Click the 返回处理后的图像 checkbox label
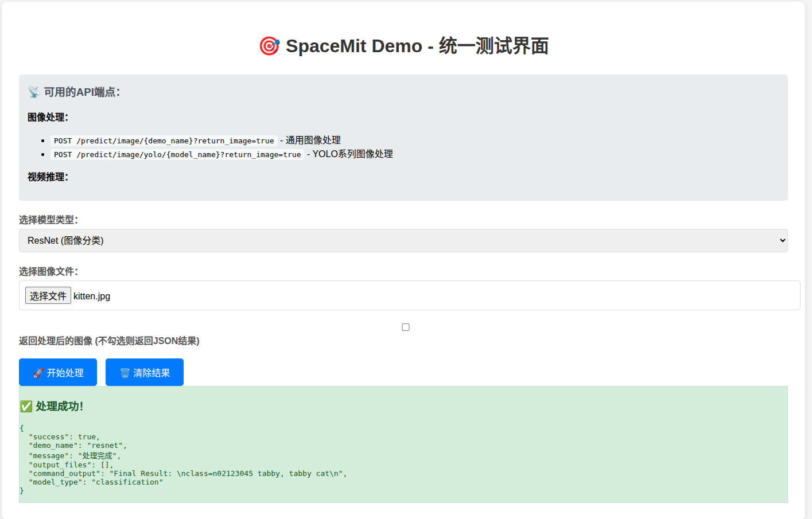This screenshot has height=519, width=812. tap(109, 341)
